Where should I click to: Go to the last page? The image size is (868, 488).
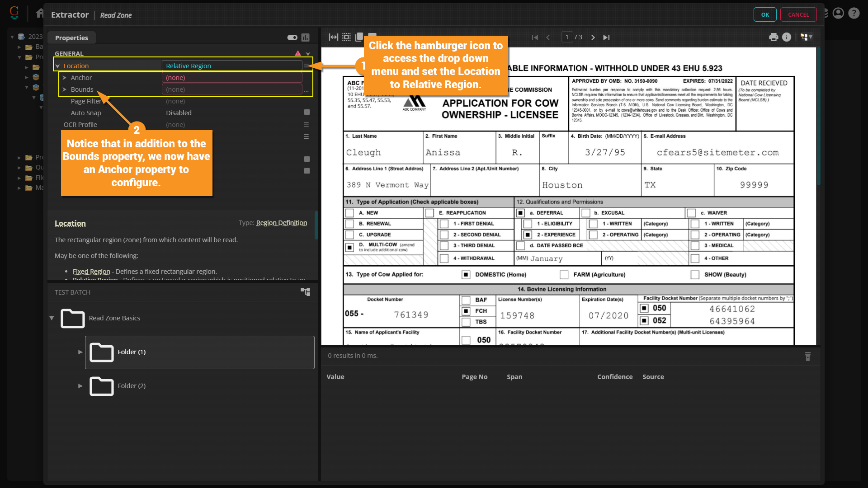click(606, 38)
